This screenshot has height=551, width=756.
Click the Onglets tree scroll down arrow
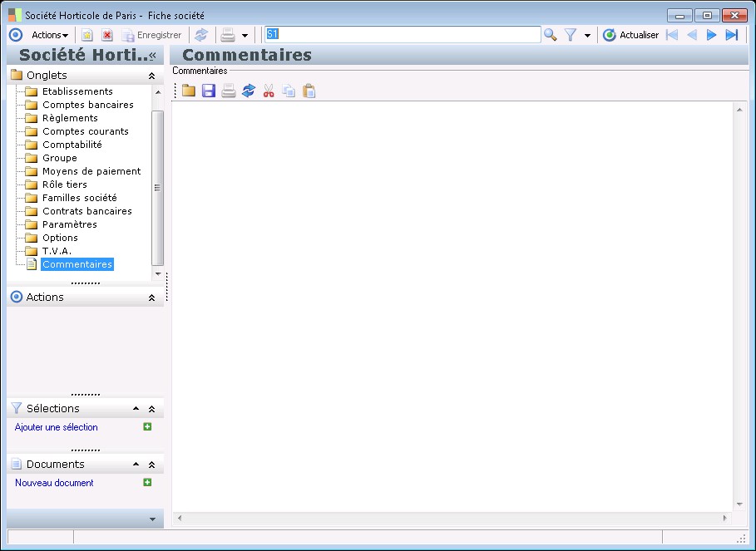coord(158,274)
